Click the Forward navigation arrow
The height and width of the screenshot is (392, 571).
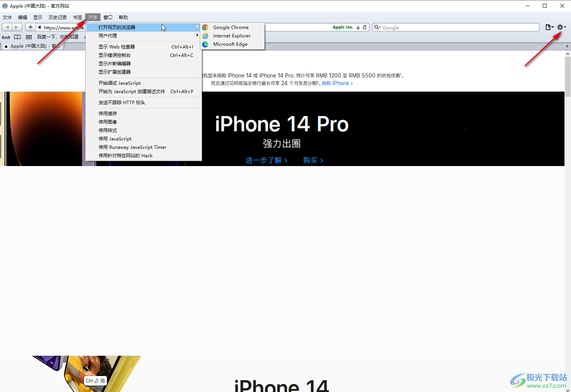pyautogui.click(x=16, y=27)
